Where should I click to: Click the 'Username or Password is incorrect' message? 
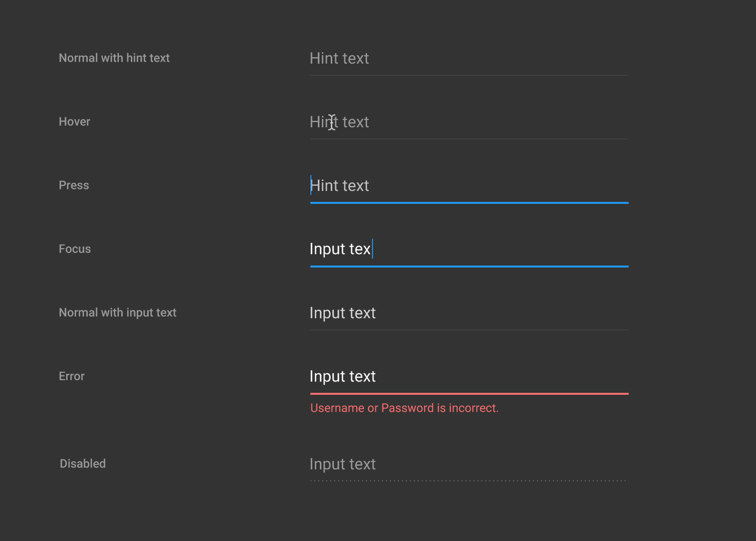(404, 408)
